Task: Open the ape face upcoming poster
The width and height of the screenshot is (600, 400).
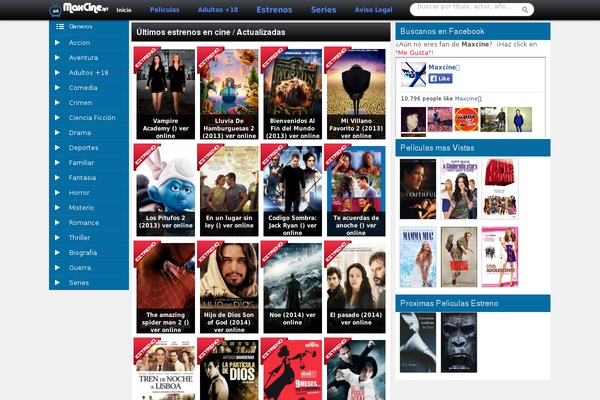Action: tap(459, 343)
